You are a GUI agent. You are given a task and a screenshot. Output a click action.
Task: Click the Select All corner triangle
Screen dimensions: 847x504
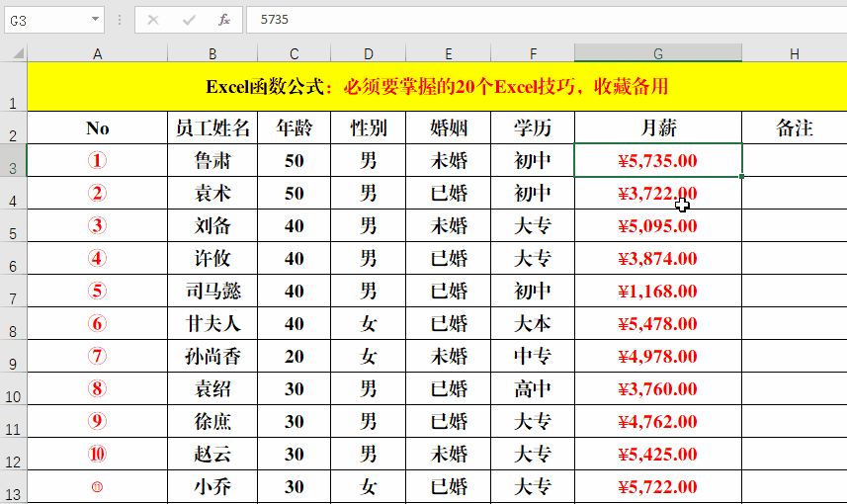click(19, 53)
